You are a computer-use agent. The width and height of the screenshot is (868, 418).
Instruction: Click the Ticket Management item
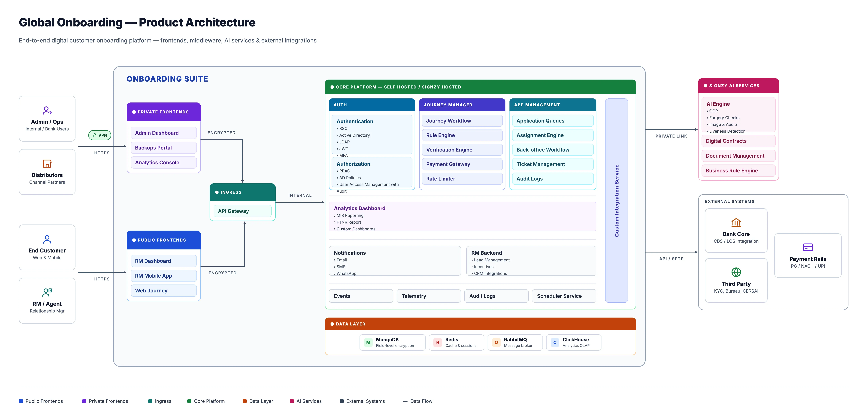(x=553, y=164)
